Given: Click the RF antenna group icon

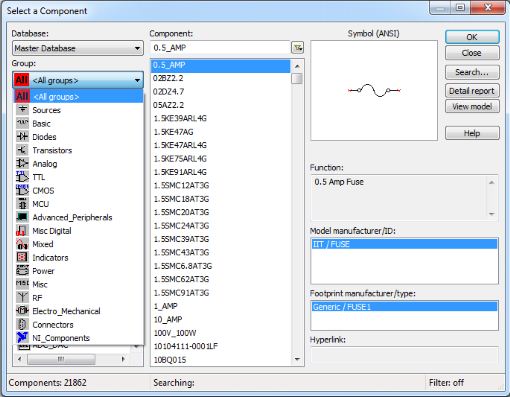Looking at the screenshot, I should [22, 297].
